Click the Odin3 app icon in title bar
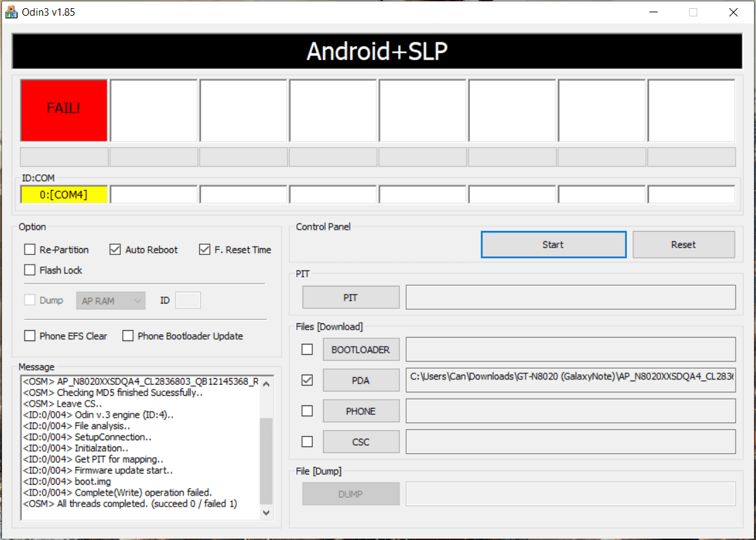Image resolution: width=756 pixels, height=540 pixels. pyautogui.click(x=11, y=12)
